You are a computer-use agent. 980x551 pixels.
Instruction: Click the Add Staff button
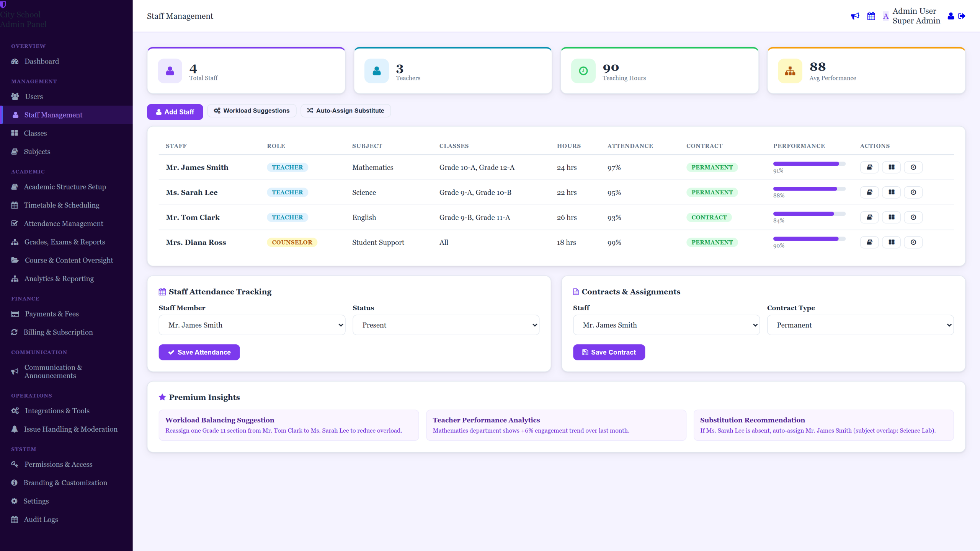(175, 112)
